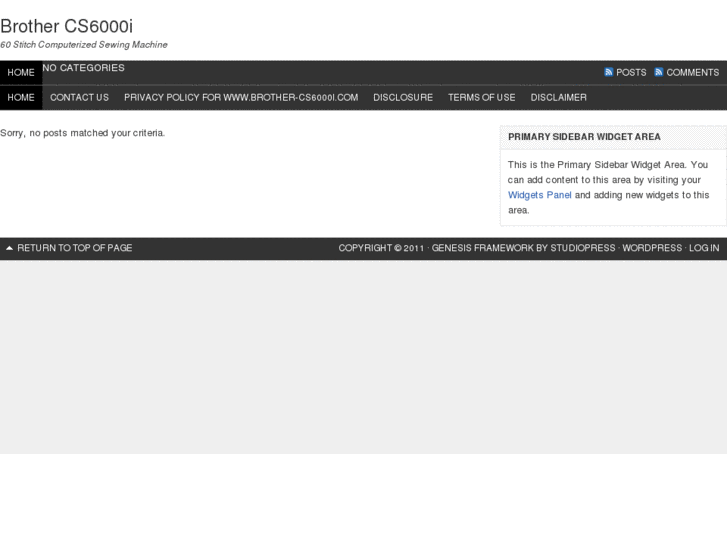Select HOME in the top navigation bar

pyautogui.click(x=21, y=73)
